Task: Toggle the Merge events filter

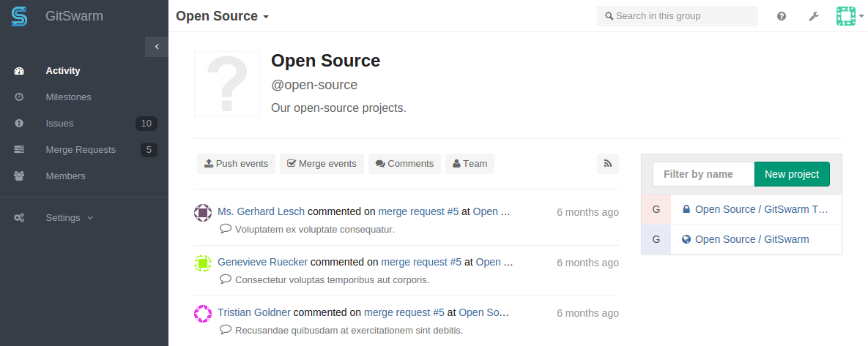Action: click(x=322, y=164)
